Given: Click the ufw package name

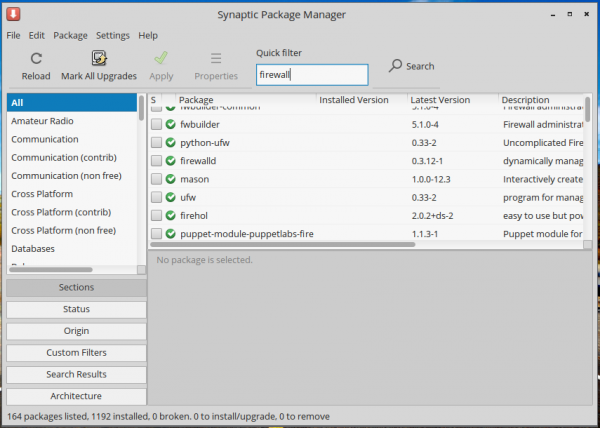Looking at the screenshot, I should 188,198.
